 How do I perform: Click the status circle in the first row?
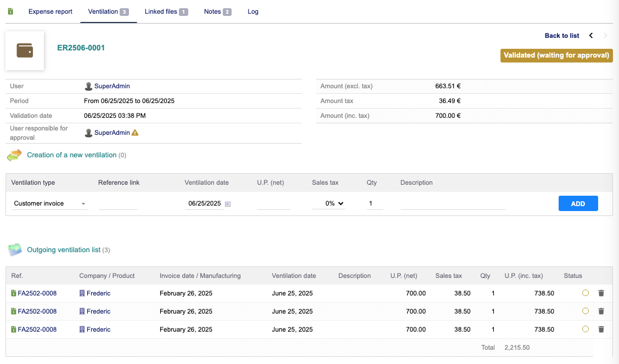[586, 293]
